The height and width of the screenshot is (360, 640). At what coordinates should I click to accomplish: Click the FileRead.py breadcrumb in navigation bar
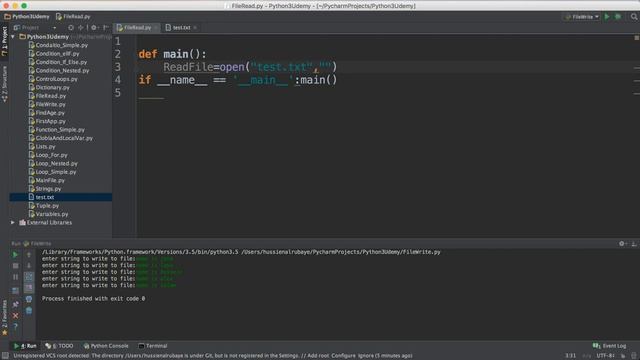point(73,17)
